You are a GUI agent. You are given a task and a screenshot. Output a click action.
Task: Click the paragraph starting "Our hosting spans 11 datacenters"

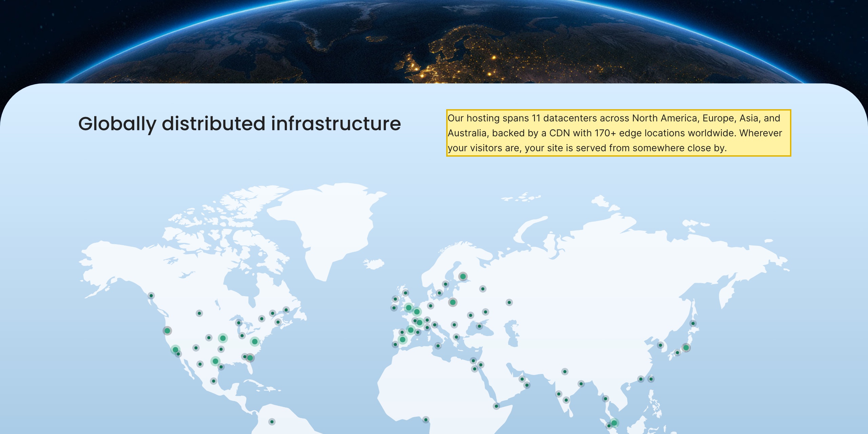click(x=618, y=133)
